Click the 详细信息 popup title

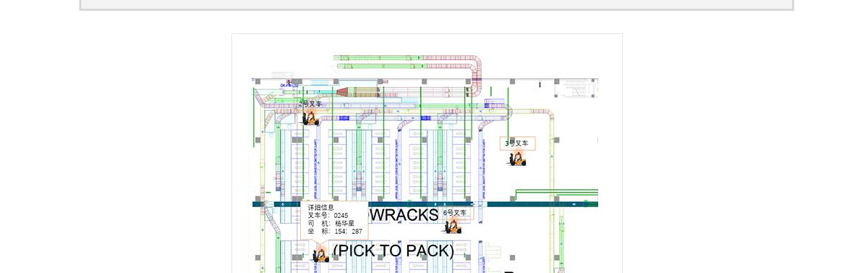point(320,208)
